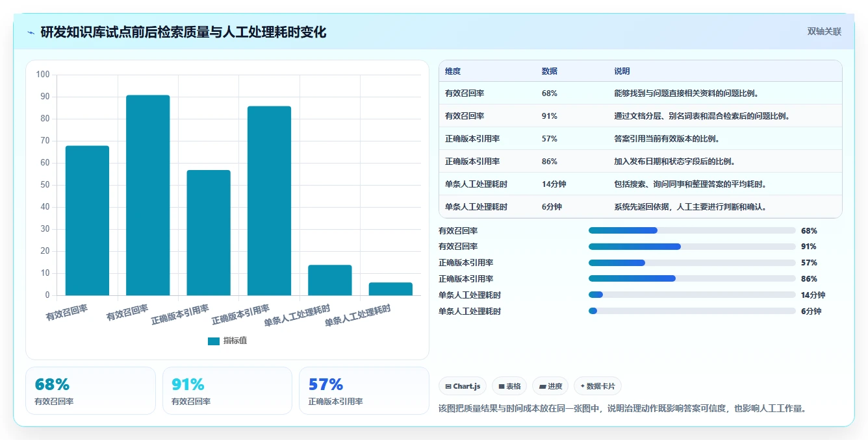The image size is (868, 440).
Task: Click the title 研发知识库试点前后检索质量与人工处理耗时变化
Action: click(183, 32)
